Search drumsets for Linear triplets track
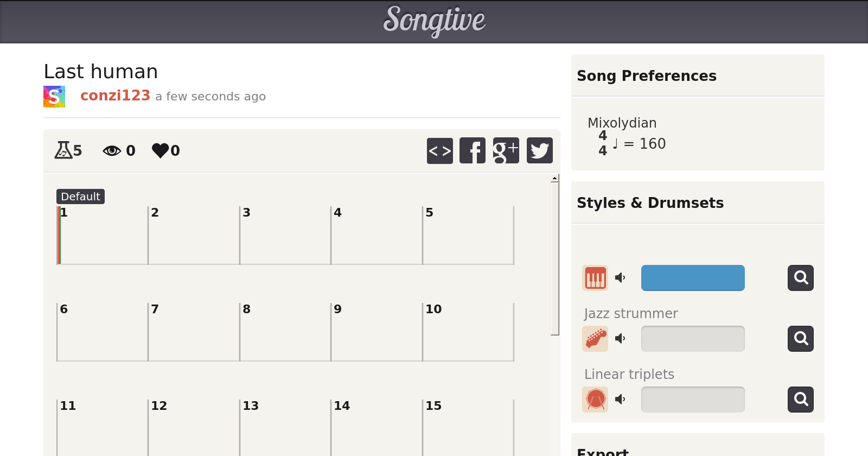Image resolution: width=868 pixels, height=456 pixels. click(801, 400)
